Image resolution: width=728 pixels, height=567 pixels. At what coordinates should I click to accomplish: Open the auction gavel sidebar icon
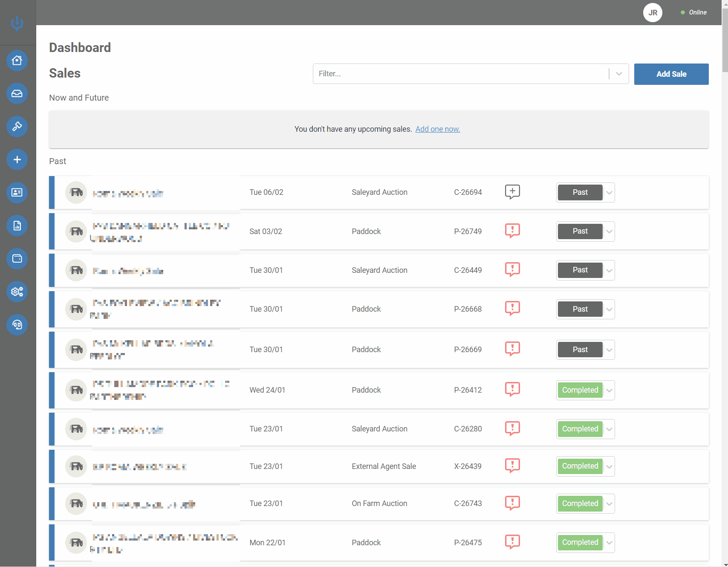click(x=17, y=127)
